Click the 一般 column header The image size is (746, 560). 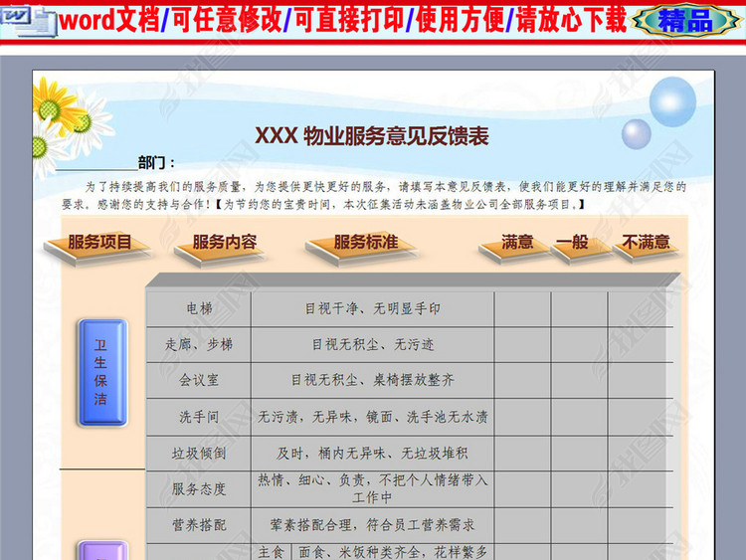[x=572, y=244]
